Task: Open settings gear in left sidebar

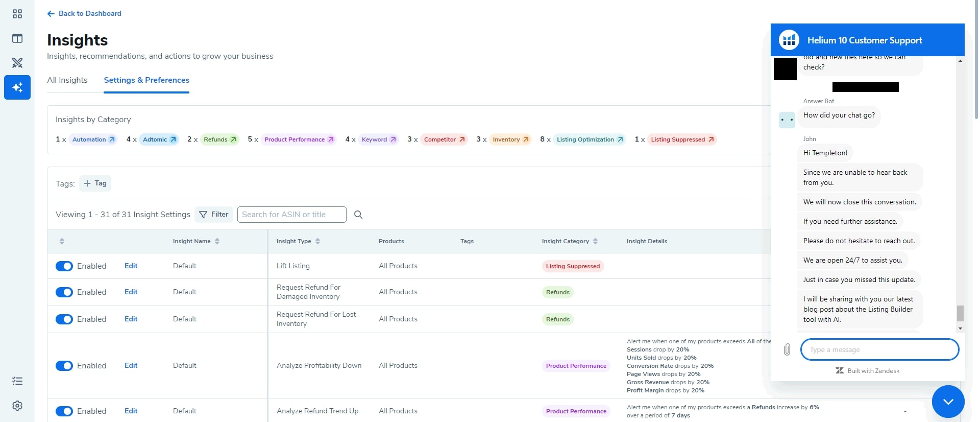Action: [x=17, y=406]
